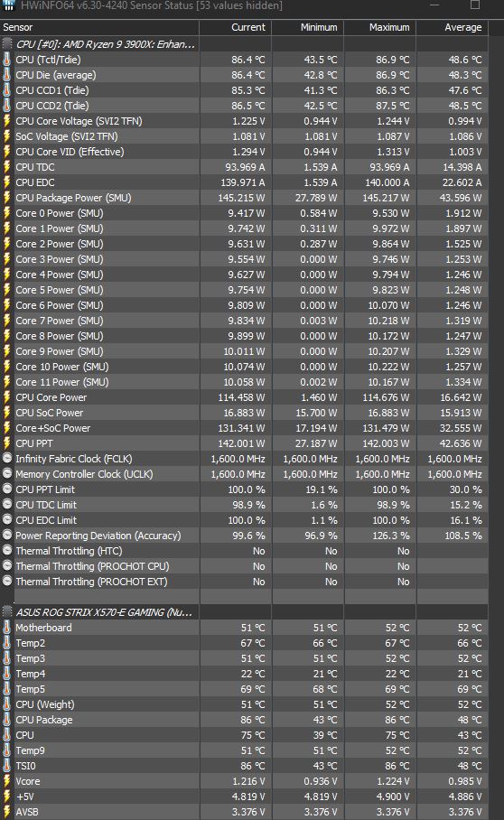
Task: Select the Temp2 row label
Action: pos(31,643)
